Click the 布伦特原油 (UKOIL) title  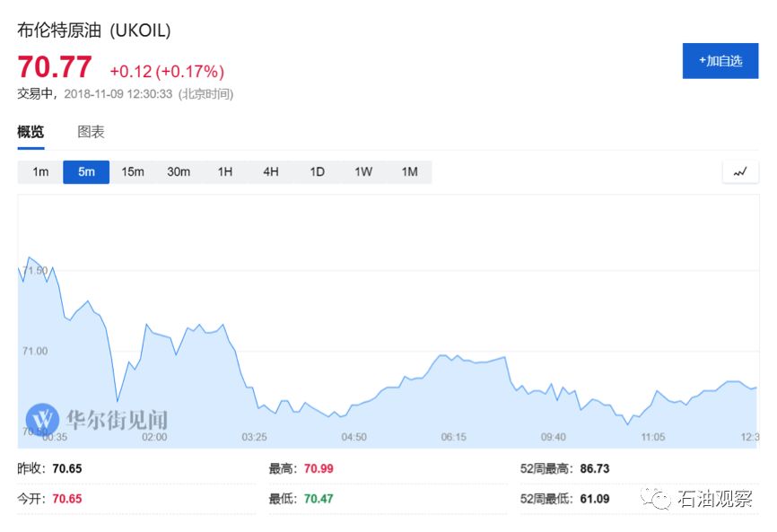click(x=94, y=31)
